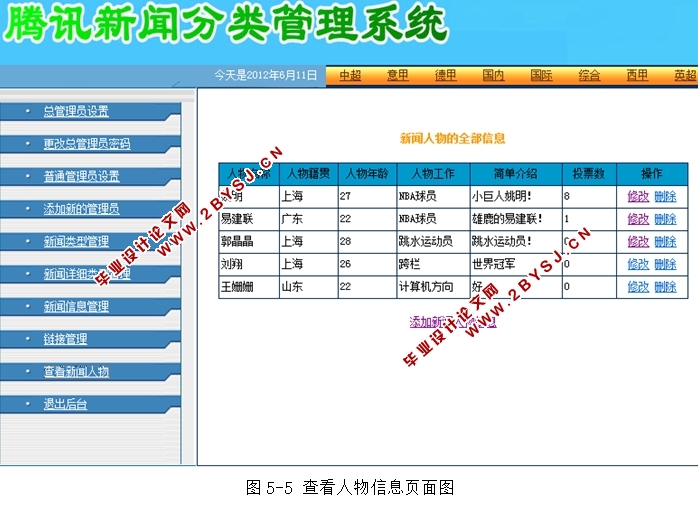The width and height of the screenshot is (698, 511).
Task: Click 简单介绍 column header
Action: (x=516, y=174)
